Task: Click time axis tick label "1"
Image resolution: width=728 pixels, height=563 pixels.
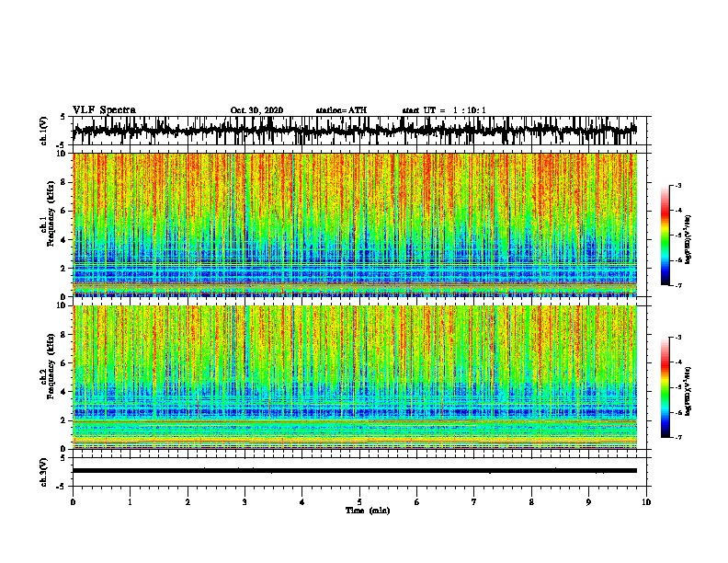Action: 130,502
